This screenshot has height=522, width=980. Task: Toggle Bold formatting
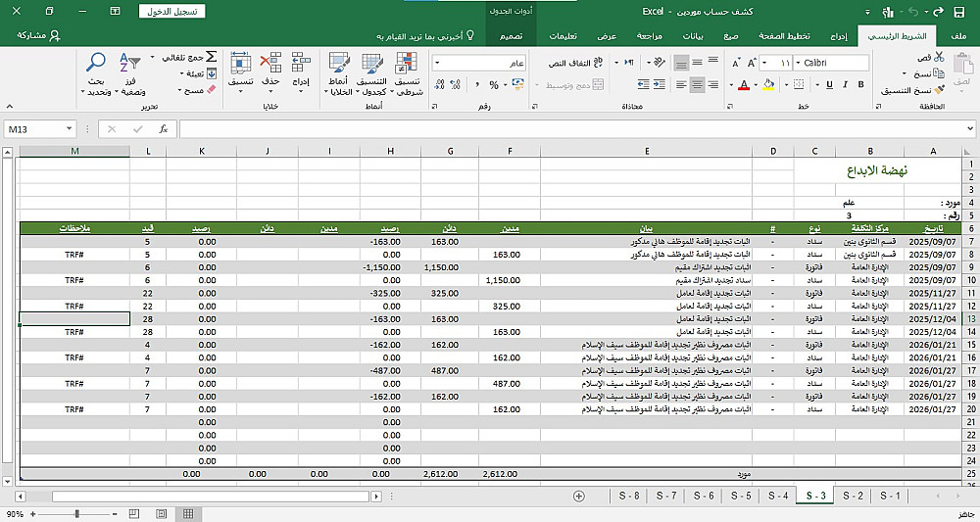(860, 84)
